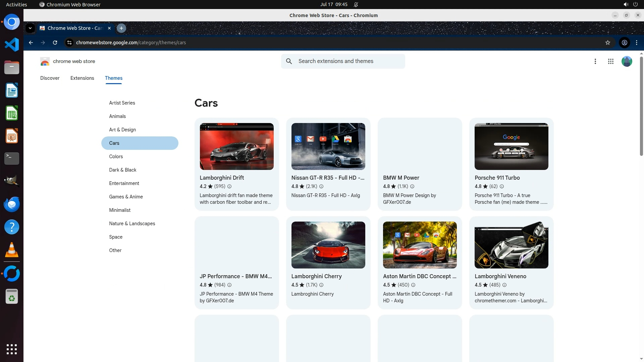
Task: Bookmark this page with star icon
Action: point(607,43)
